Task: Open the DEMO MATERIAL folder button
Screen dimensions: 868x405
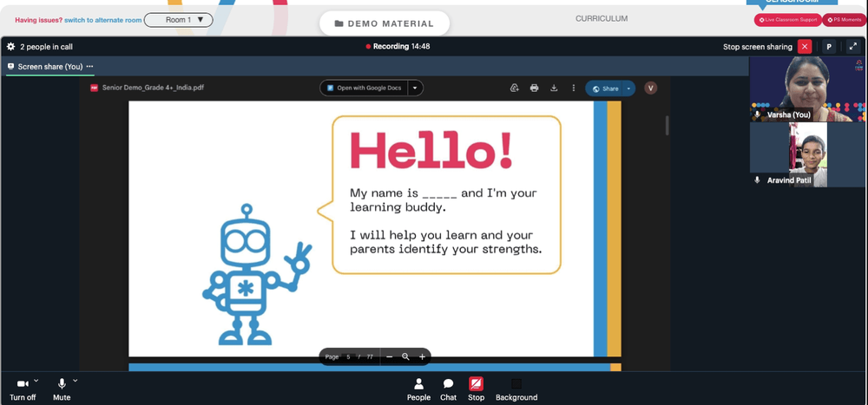Action: point(385,23)
